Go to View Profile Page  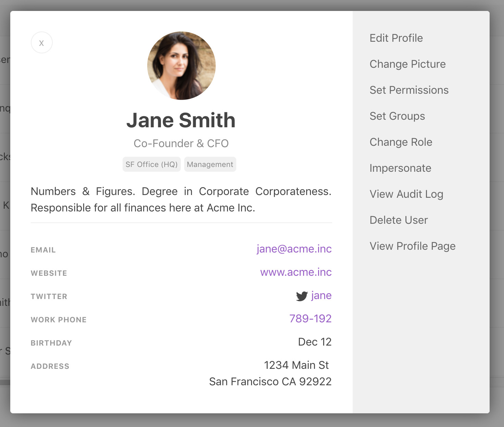pos(412,246)
